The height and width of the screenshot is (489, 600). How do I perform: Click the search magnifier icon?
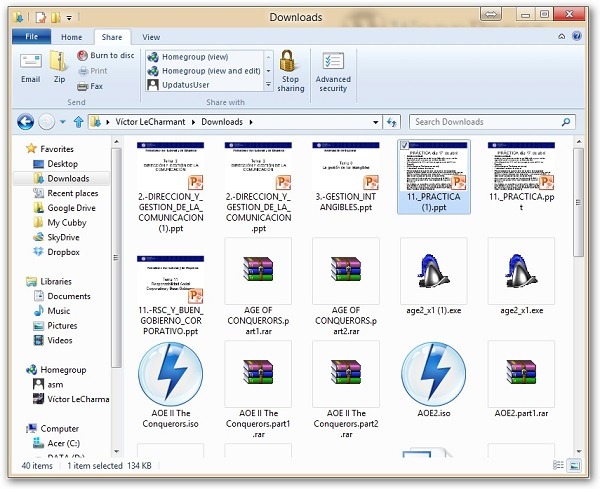tap(566, 122)
